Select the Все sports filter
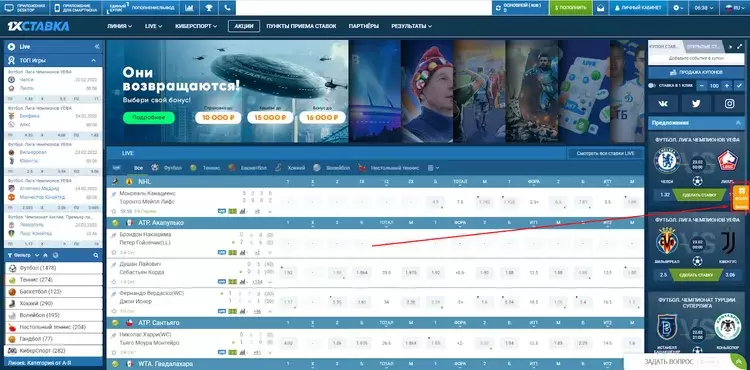The image size is (750, 370). (x=139, y=168)
